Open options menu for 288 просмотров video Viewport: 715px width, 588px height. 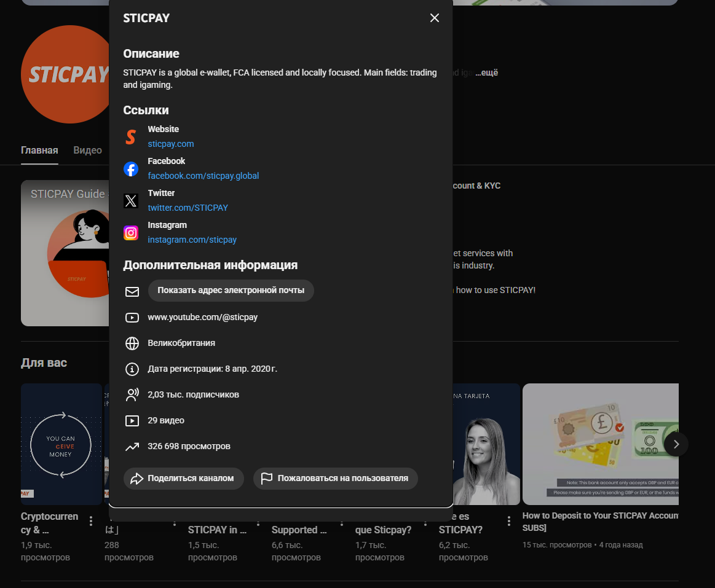click(x=175, y=523)
